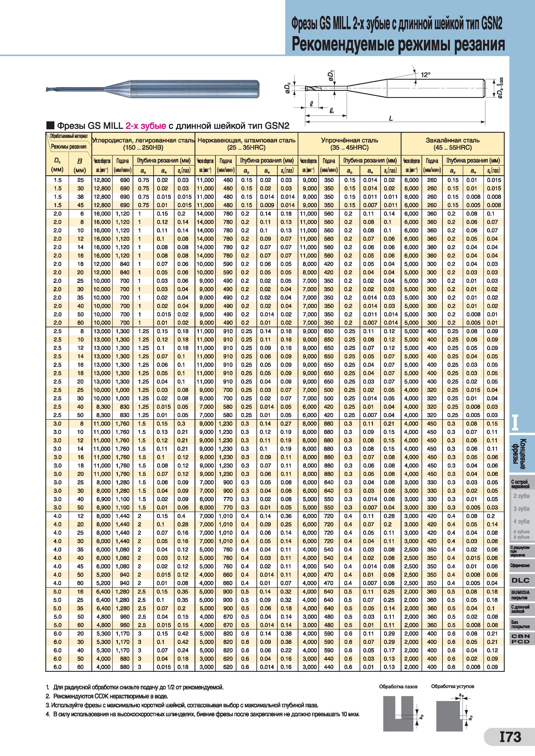Click the "12°" angle label in the drawing
The image size is (535, 756).
426,75
